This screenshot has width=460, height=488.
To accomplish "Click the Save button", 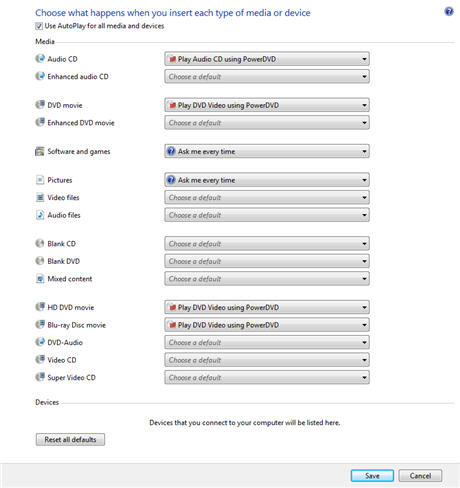I will click(372, 476).
